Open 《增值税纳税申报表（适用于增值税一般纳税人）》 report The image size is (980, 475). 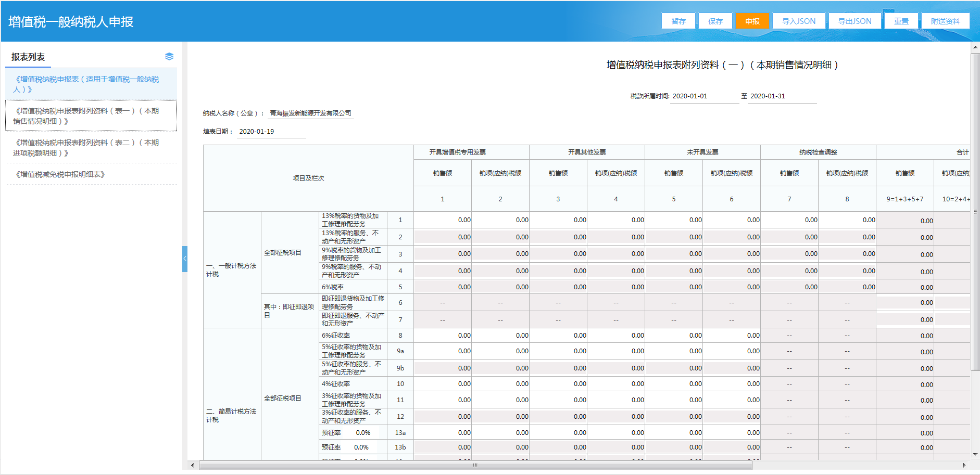point(91,84)
